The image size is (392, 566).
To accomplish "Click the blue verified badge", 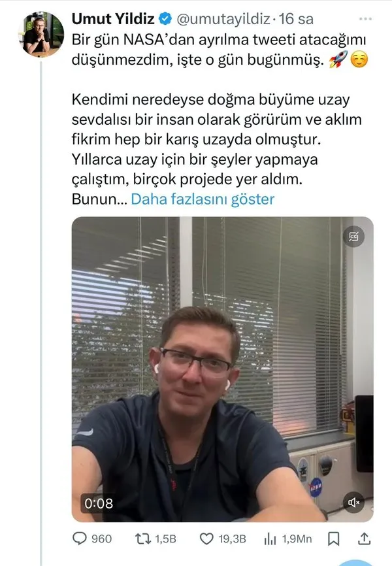I will [x=165, y=19].
